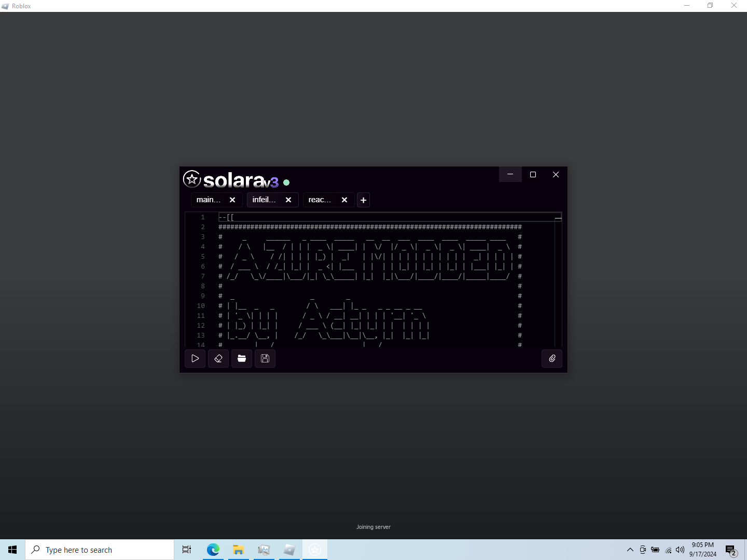747x560 pixels.
Task: Click the green status dot beside Solara v3
Action: (x=286, y=183)
